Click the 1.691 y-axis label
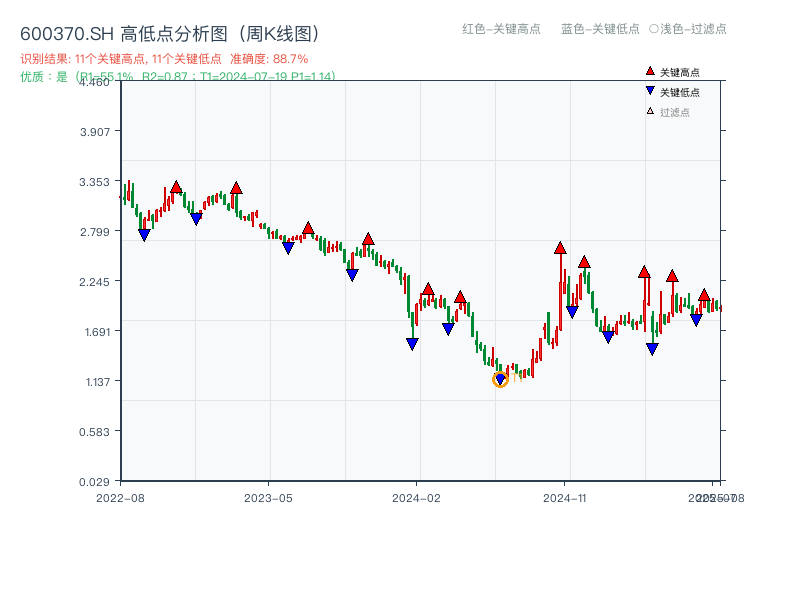This screenshot has height=600, width=800. 97,332
